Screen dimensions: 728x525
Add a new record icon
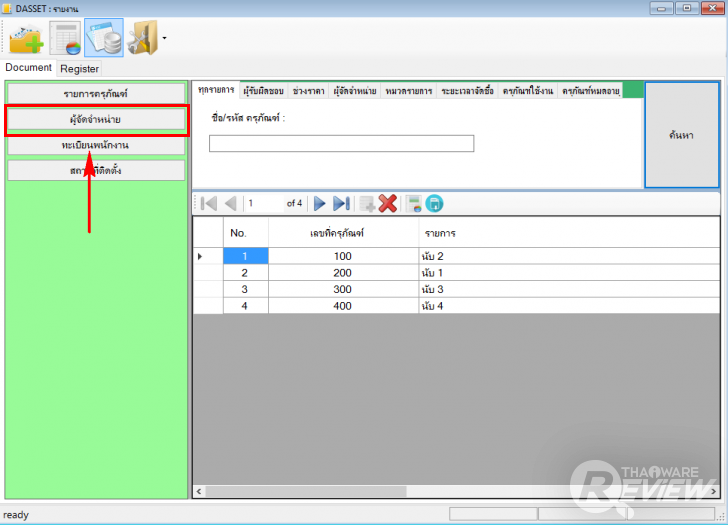pos(367,204)
